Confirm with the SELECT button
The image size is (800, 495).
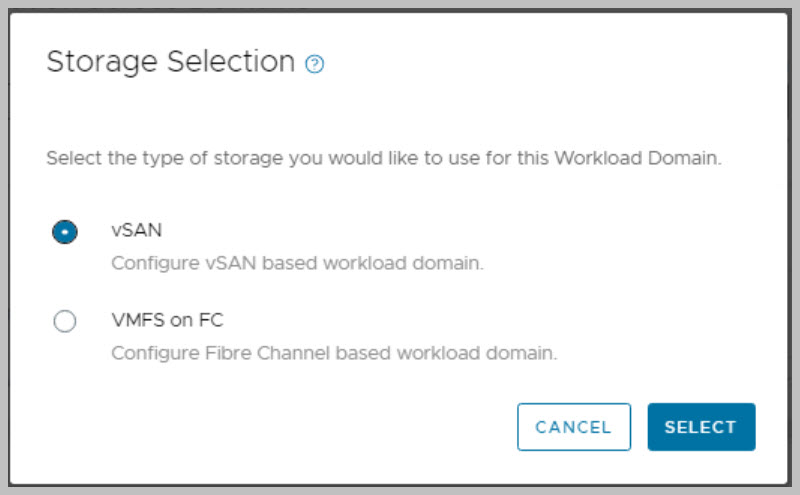[700, 427]
